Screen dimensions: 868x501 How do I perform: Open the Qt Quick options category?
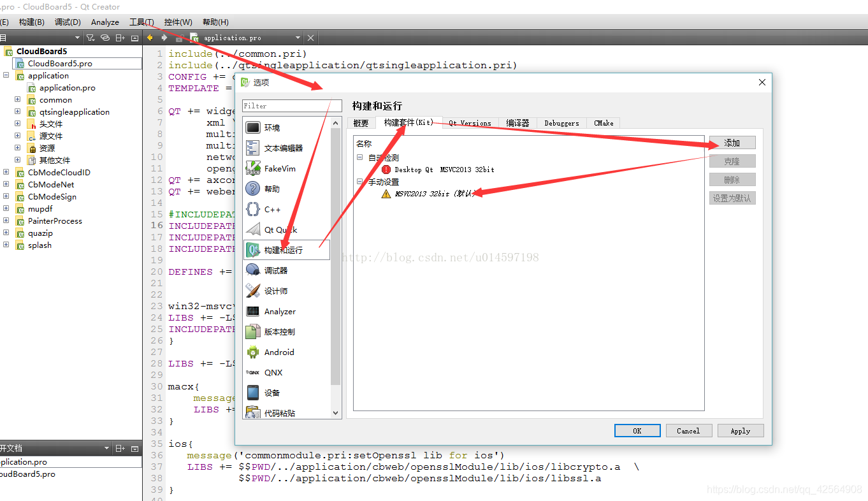287,229
